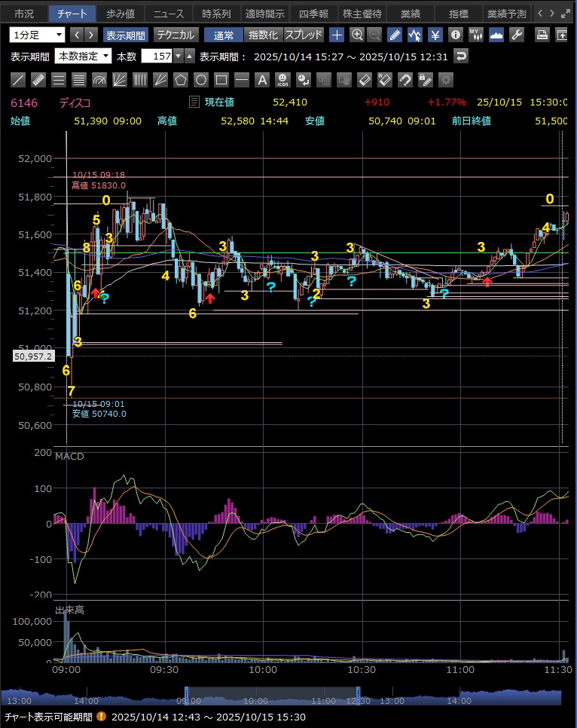The image size is (577, 728).
Task: Select the circle drawing tool
Action: tap(201, 79)
